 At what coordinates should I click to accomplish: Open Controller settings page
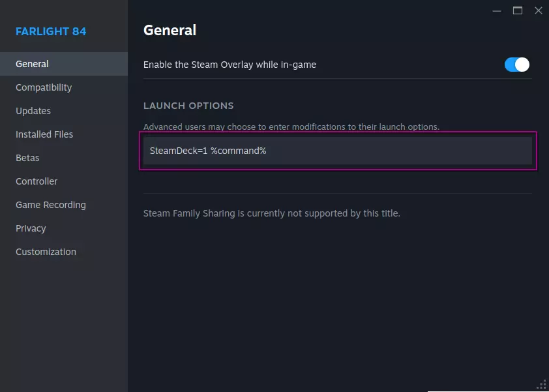tap(37, 181)
